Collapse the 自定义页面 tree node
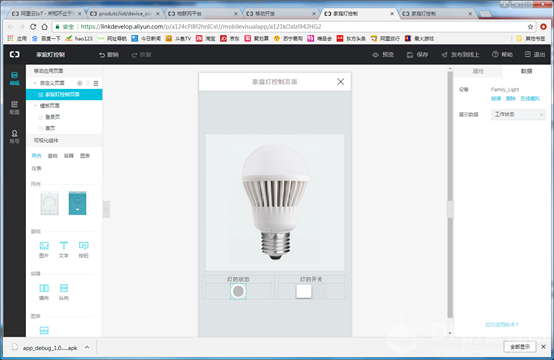 click(x=35, y=83)
